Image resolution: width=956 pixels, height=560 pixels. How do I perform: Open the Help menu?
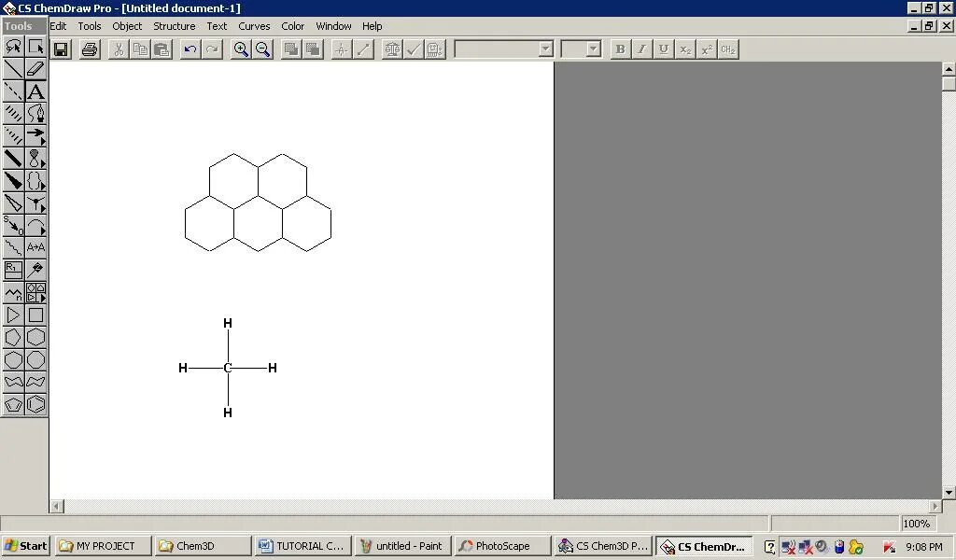coord(372,26)
